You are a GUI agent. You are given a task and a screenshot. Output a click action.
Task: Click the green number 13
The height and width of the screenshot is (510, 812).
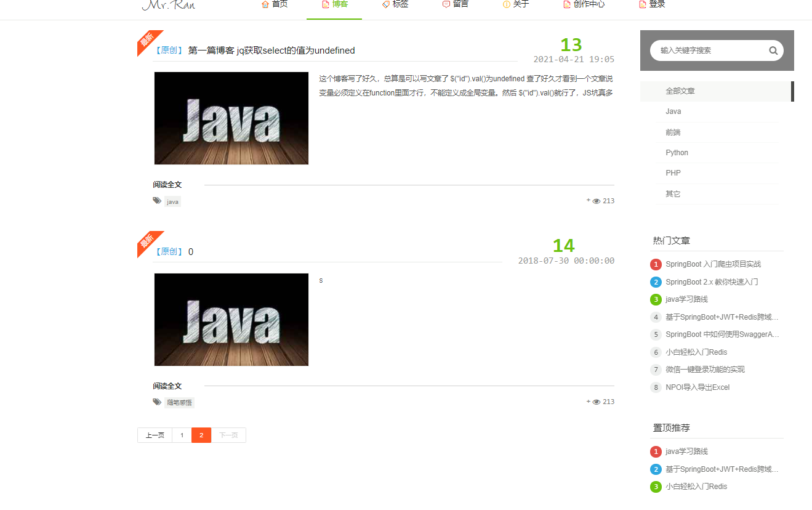(571, 45)
